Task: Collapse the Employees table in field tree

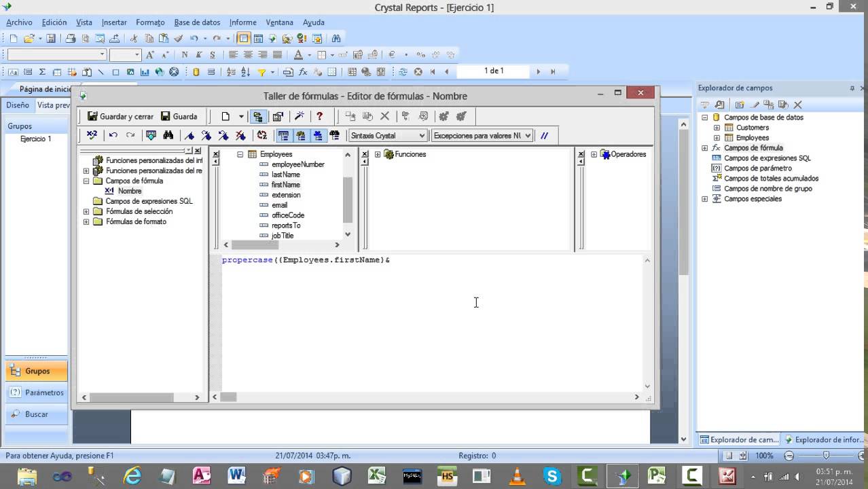Action: [240, 154]
